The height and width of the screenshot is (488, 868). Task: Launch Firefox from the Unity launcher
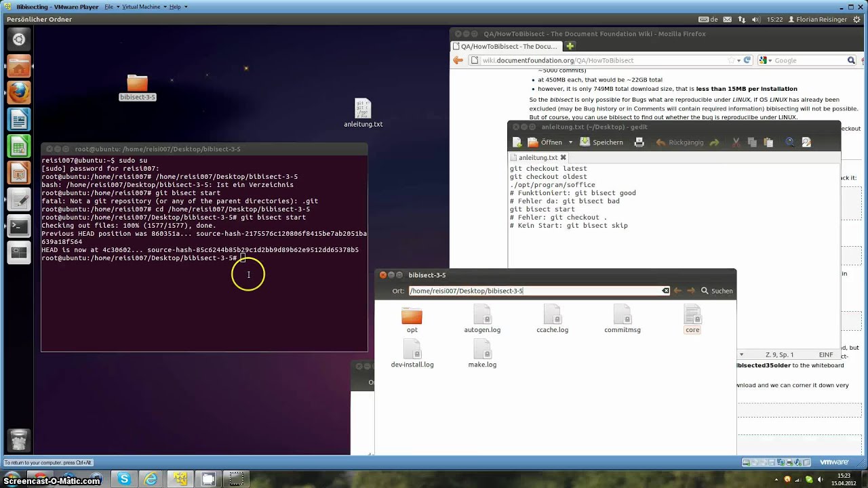tap(18, 93)
